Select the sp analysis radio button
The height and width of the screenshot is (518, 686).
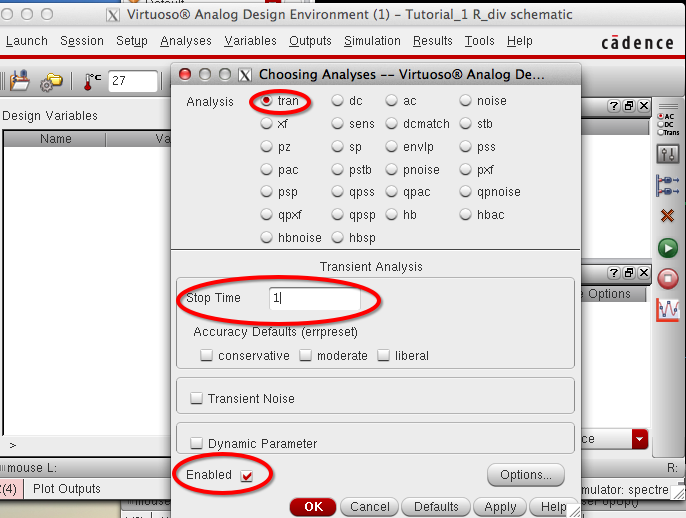tap(337, 146)
